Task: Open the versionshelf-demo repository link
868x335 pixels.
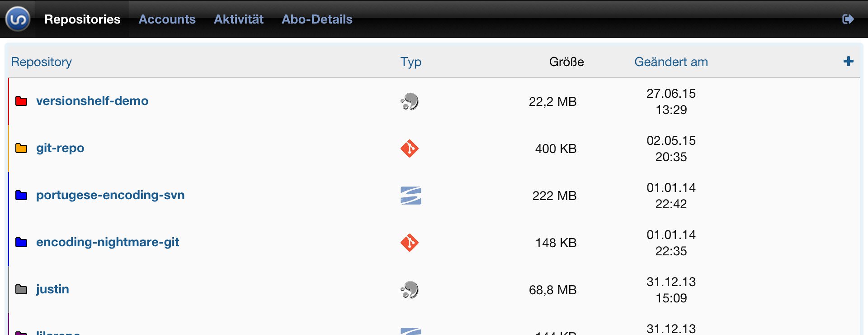Action: (x=92, y=100)
